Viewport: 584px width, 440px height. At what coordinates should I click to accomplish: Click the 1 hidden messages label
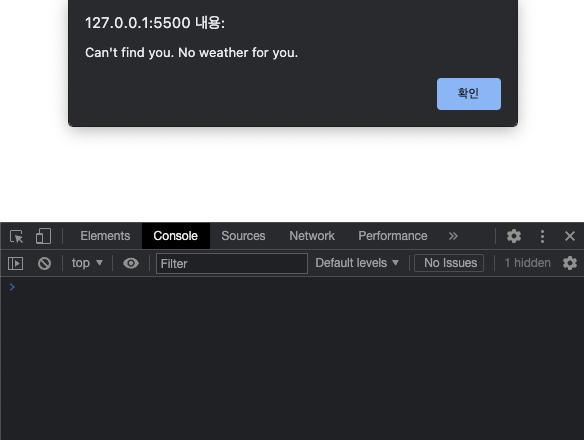pos(527,263)
